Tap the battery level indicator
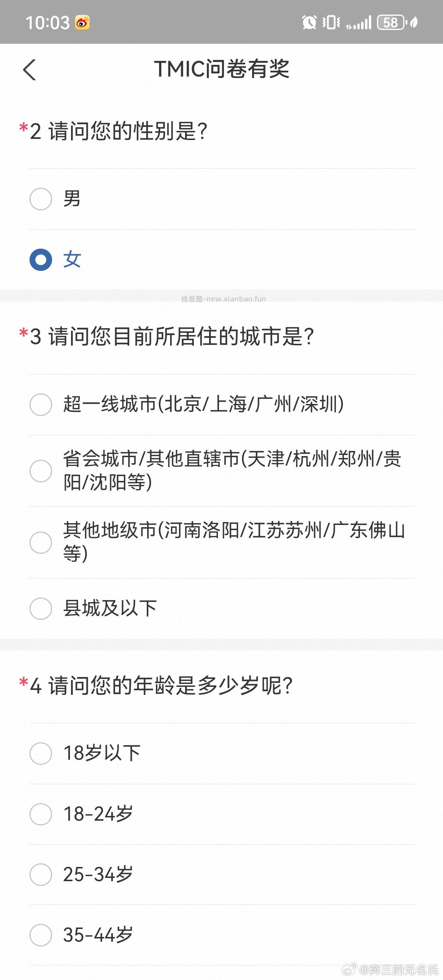Viewport: 443px width, 980px height. coord(391,23)
